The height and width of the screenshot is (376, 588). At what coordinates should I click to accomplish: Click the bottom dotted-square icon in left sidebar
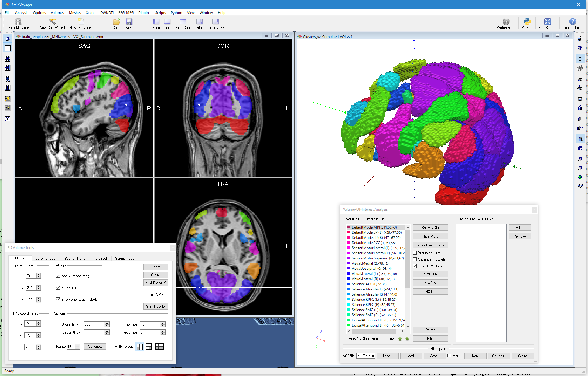tap(8, 119)
